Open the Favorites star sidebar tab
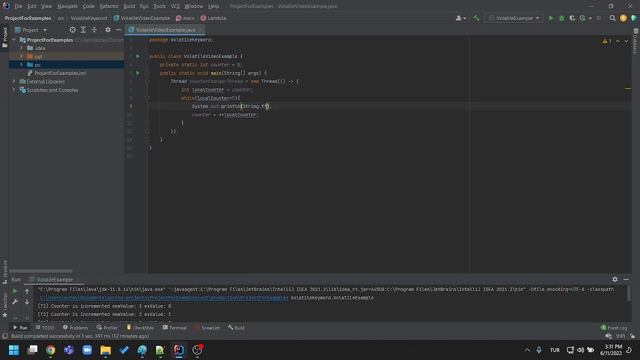The width and height of the screenshot is (640, 360). [5, 306]
